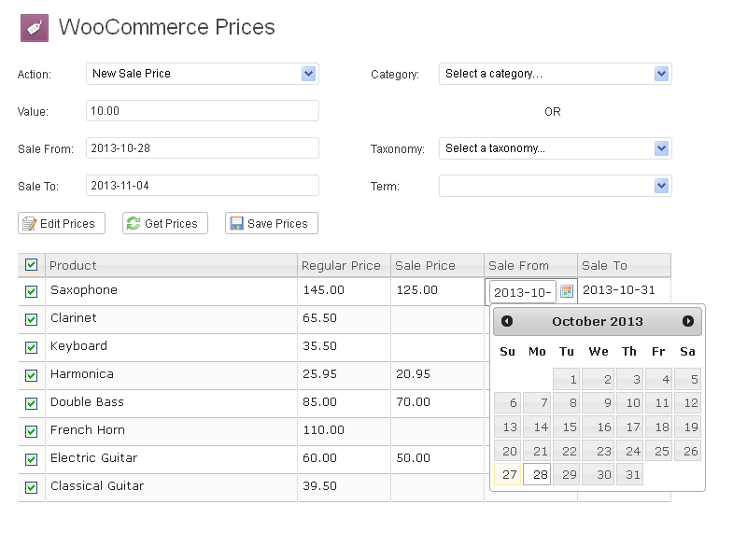Click Saxophone's Sale To date 2013-10-31
This screenshot has width=747, height=560.
[619, 290]
